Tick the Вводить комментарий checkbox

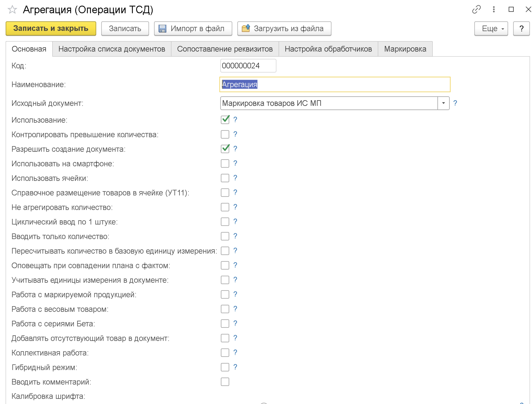pyautogui.click(x=225, y=382)
